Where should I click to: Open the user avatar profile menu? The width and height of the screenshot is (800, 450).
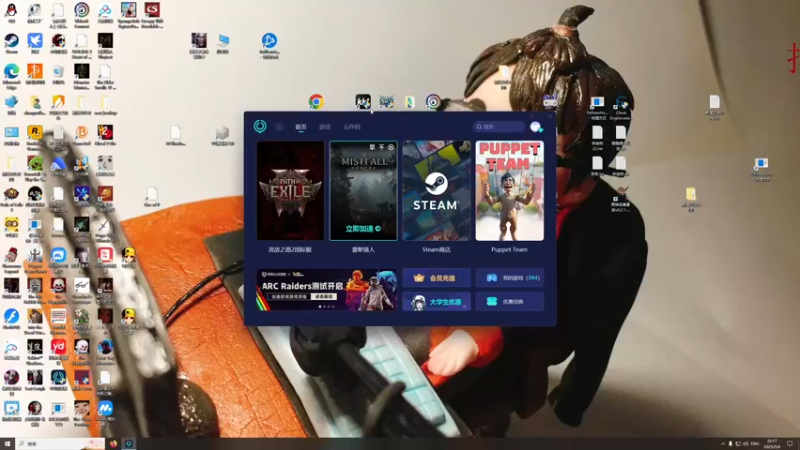pos(535,127)
